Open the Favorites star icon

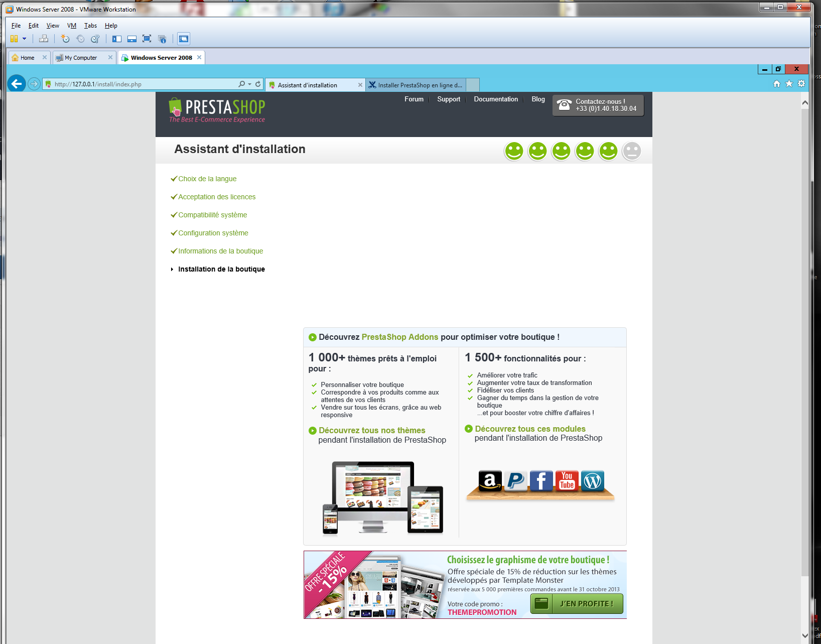(789, 84)
